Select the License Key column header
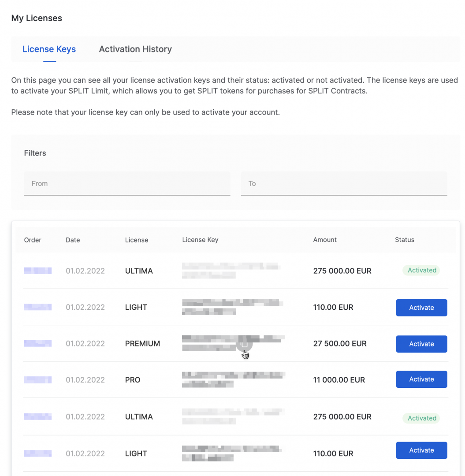The image size is (465, 476). click(200, 240)
